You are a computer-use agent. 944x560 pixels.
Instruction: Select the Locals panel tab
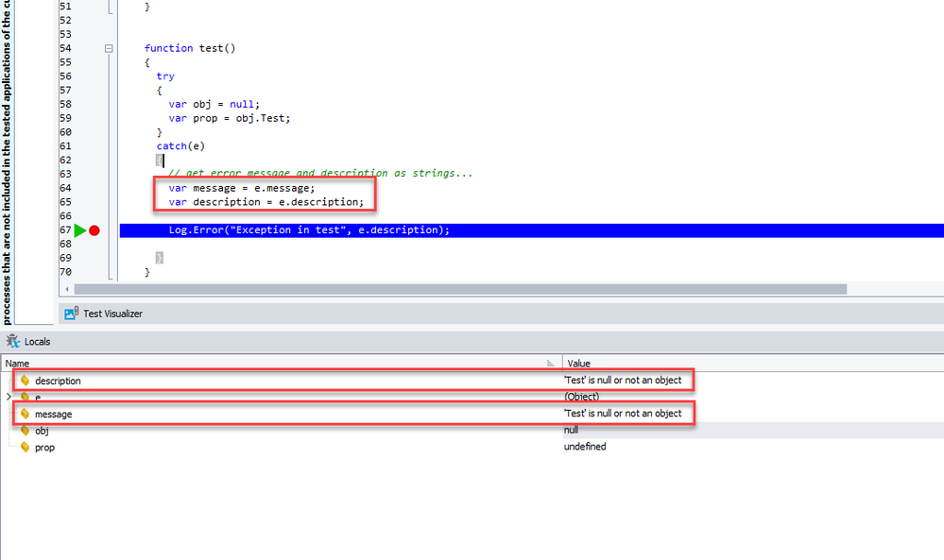(x=37, y=342)
